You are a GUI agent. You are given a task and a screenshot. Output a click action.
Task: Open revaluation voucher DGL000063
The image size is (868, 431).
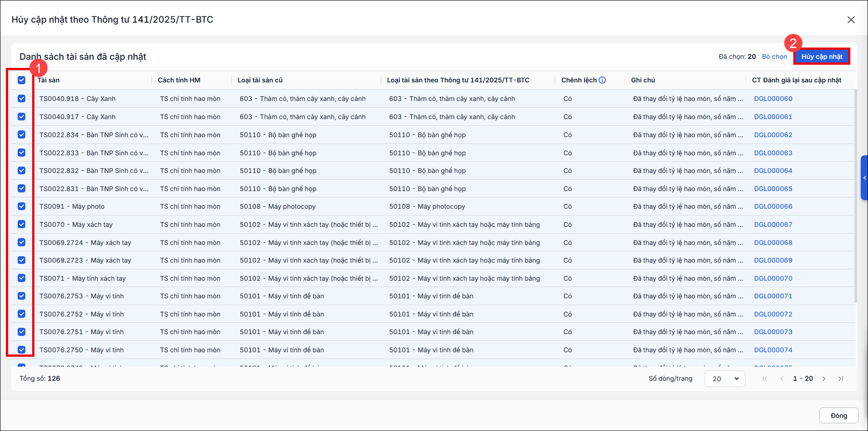[x=773, y=153]
